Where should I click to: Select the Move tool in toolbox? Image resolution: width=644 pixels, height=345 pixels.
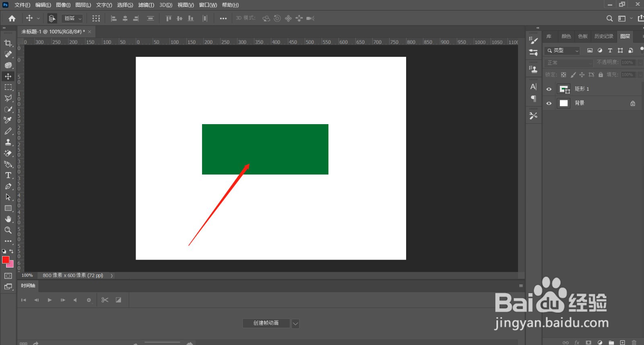[8, 76]
